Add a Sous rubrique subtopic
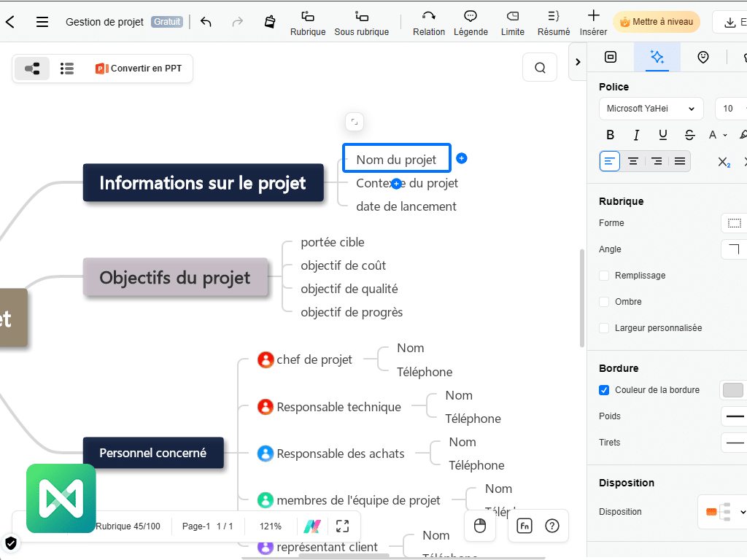The image size is (747, 560). pos(361,16)
